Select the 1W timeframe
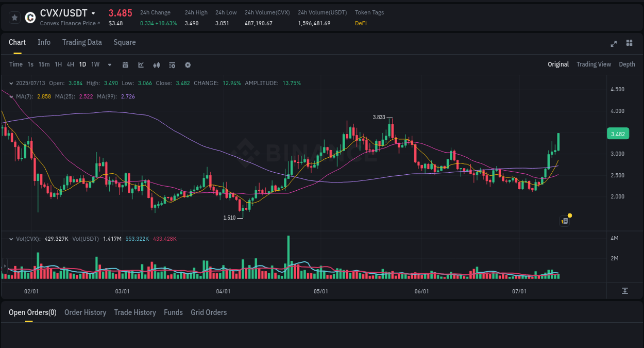 tap(95, 64)
